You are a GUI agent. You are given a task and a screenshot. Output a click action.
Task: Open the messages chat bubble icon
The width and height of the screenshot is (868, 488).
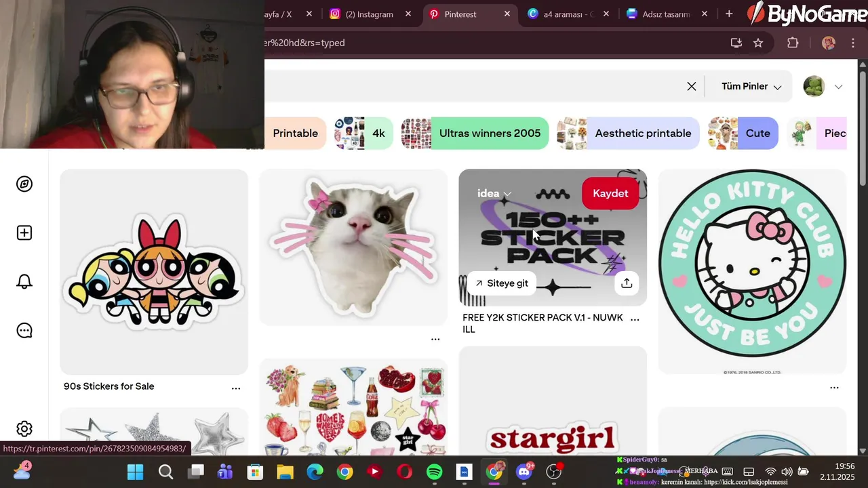coord(24,331)
